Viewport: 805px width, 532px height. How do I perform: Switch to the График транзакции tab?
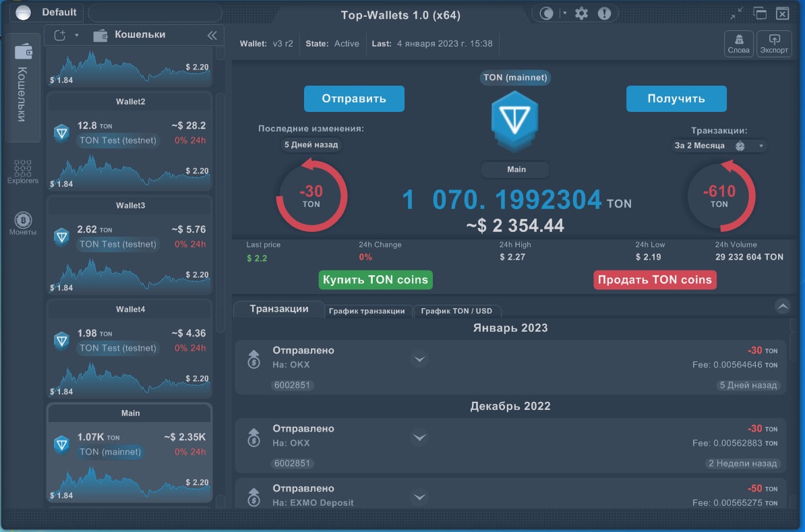367,311
